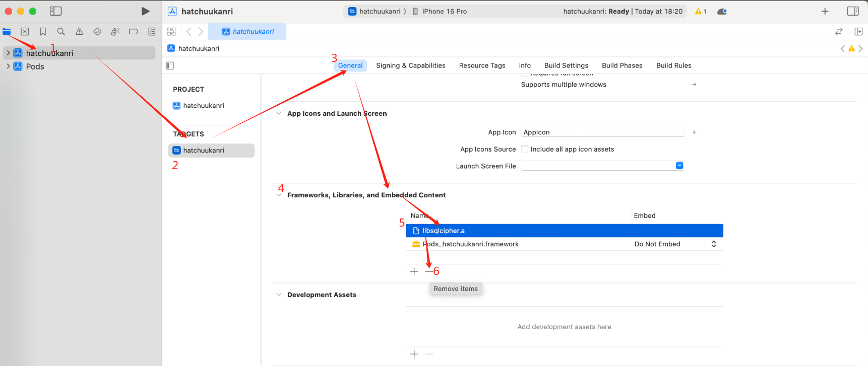Click the plus beside the App Icon field
The height and width of the screenshot is (366, 868).
[694, 132]
